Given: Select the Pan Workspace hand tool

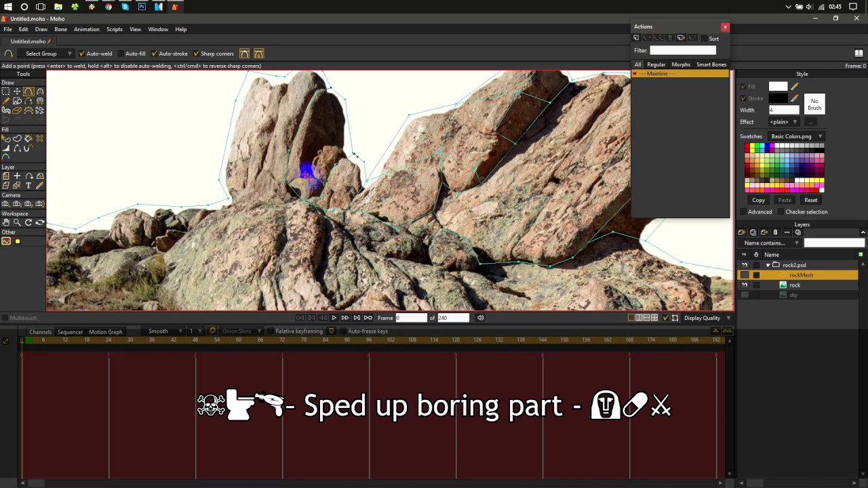Looking at the screenshot, I should (5, 222).
